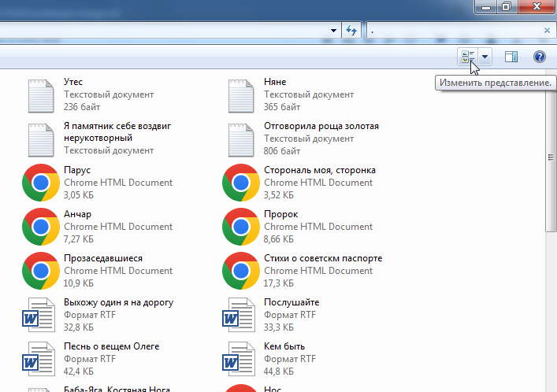
Task: Click the Chrome icon for Анчар
Action: coord(41,227)
